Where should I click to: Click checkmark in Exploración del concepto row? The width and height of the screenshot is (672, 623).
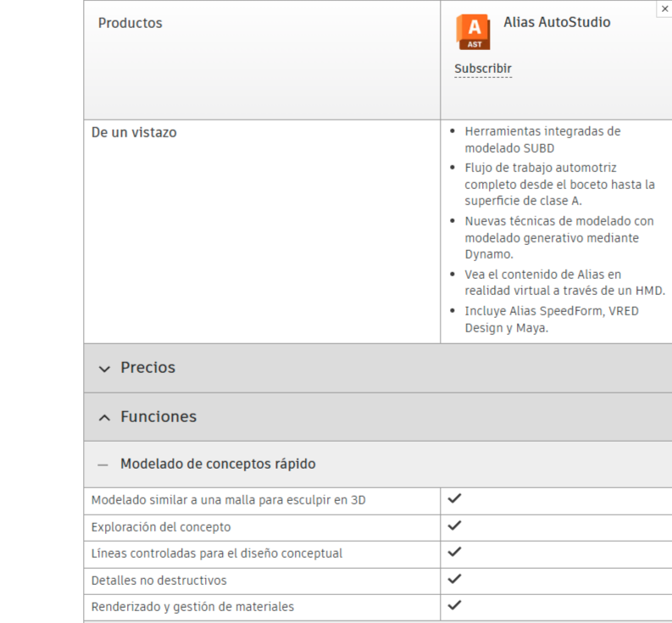click(454, 526)
